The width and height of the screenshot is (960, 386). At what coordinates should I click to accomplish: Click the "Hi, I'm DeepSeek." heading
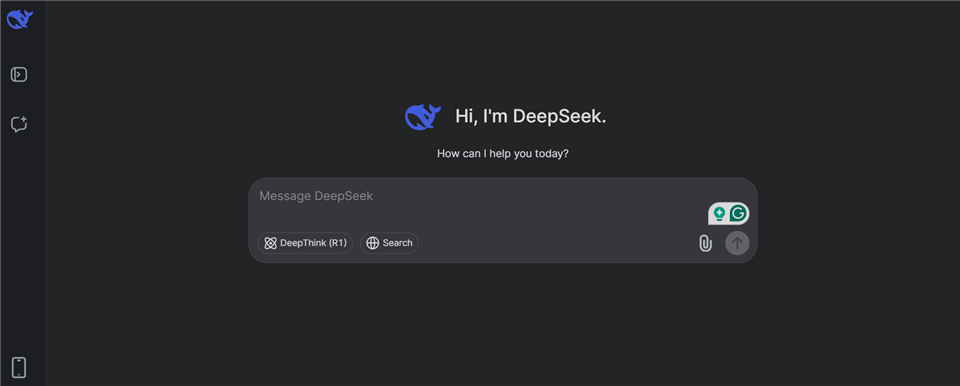point(531,116)
